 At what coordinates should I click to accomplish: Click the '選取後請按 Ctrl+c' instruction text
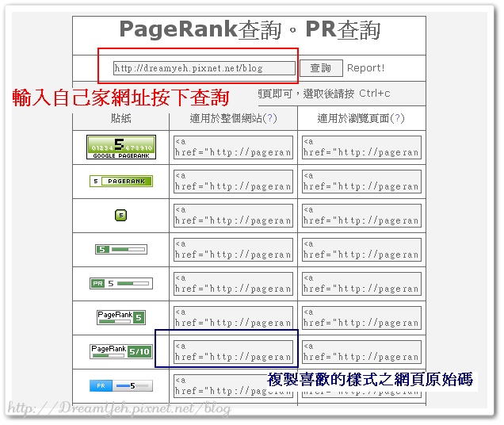(x=346, y=94)
